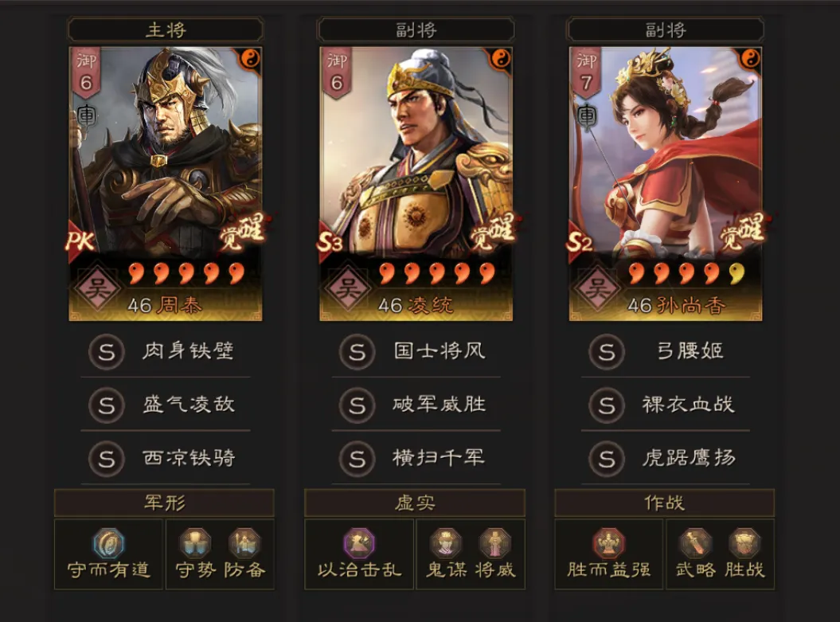Viewport: 840px width, 622px height.
Task: Click the 胜而益强 combat icon
Action: [608, 544]
